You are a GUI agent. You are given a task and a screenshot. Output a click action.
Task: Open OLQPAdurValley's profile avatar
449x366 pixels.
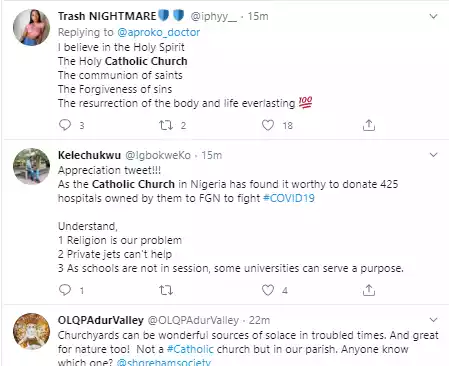31,331
